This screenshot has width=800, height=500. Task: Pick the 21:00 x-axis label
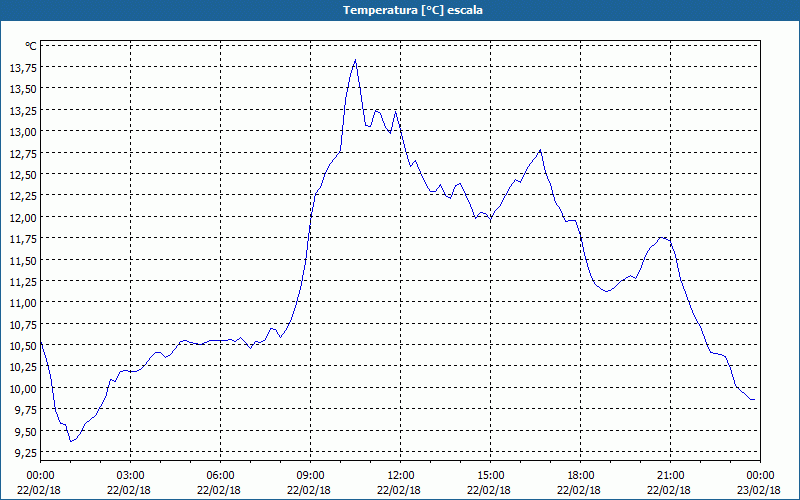click(x=670, y=476)
